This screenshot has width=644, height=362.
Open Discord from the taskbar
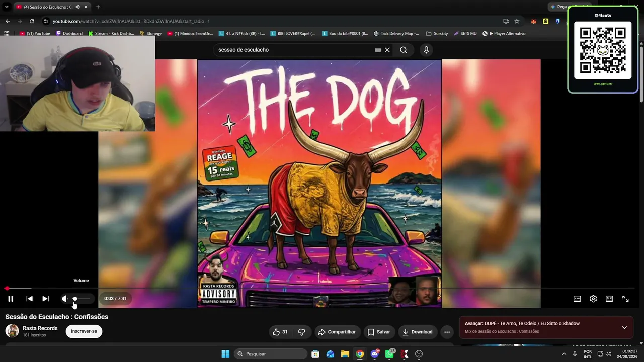coord(374,354)
